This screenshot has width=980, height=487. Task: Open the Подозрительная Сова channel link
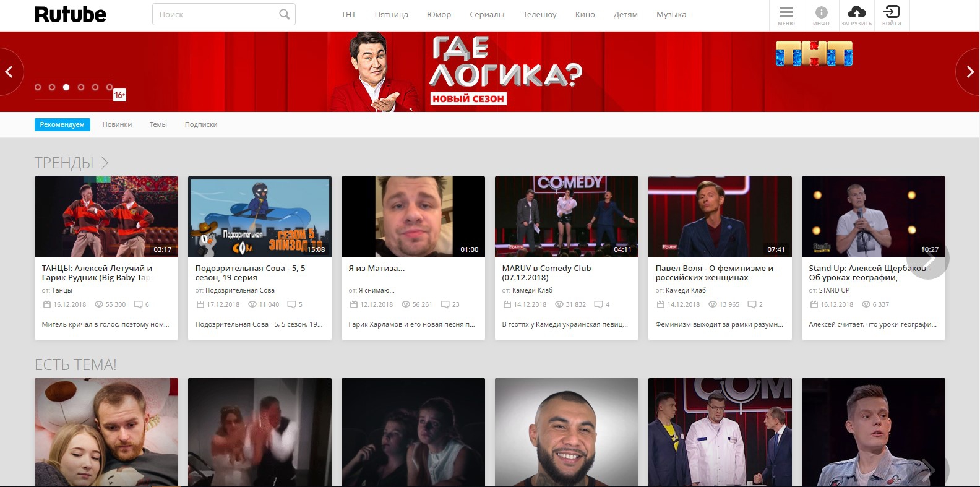click(x=240, y=290)
